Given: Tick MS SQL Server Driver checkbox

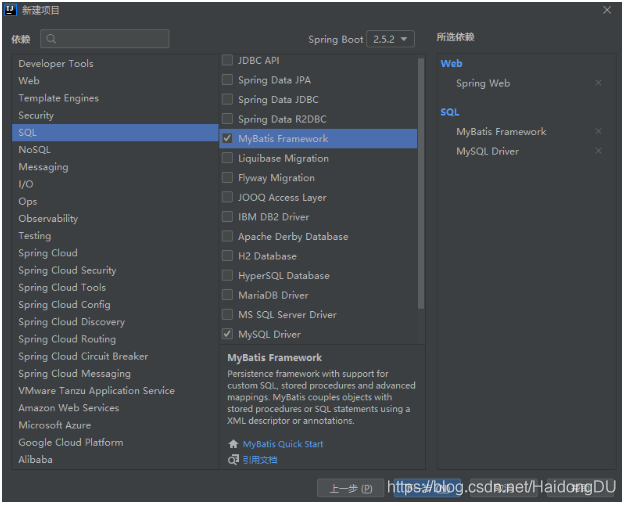Looking at the screenshot, I should pos(228,315).
